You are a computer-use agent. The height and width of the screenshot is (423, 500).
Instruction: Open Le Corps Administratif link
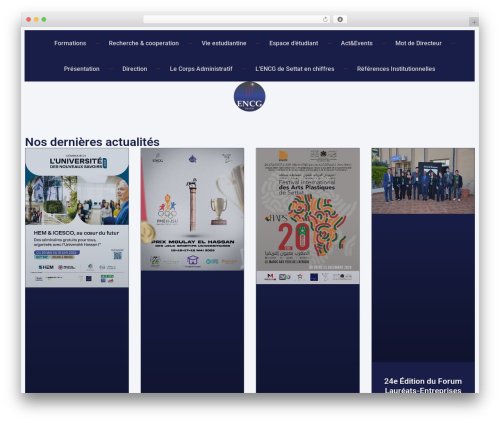click(x=201, y=69)
